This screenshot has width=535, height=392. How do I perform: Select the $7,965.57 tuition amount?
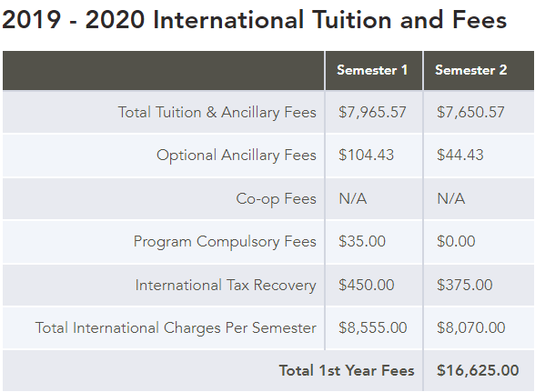coord(372,112)
